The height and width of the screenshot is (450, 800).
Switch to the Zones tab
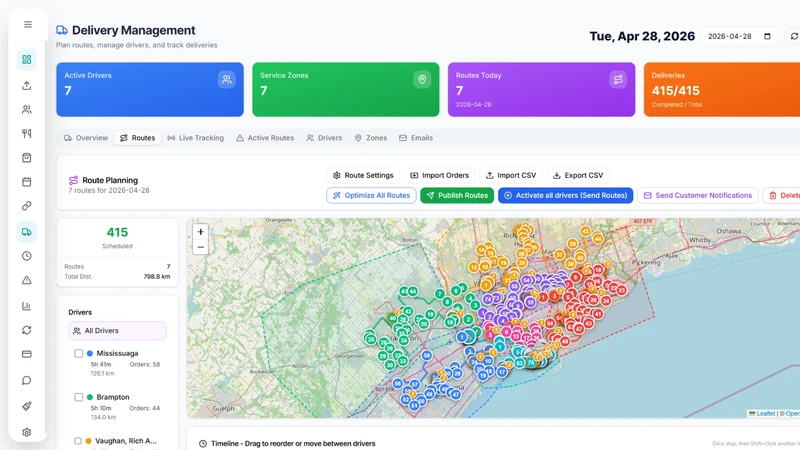tap(371, 138)
